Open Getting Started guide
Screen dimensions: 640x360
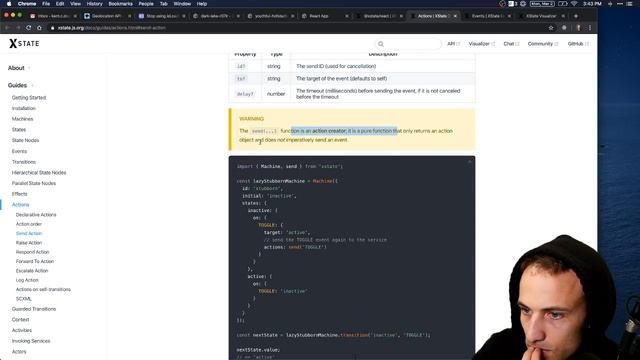tap(29, 98)
